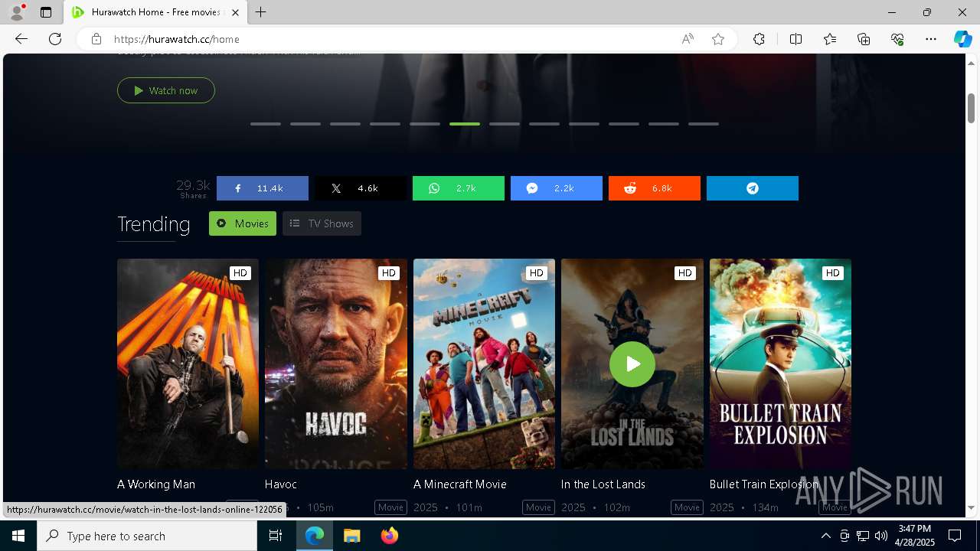The image size is (980, 551).
Task: Click Bullet Train Explosion title link
Action: click(764, 484)
